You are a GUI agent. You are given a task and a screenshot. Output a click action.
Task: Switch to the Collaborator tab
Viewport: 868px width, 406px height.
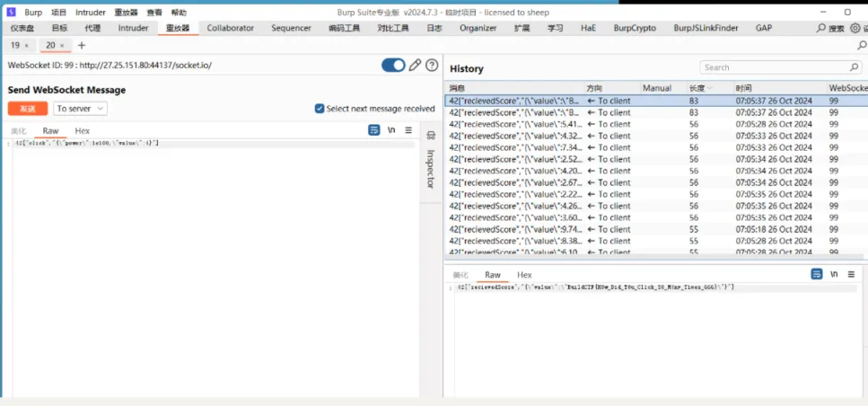coord(231,28)
